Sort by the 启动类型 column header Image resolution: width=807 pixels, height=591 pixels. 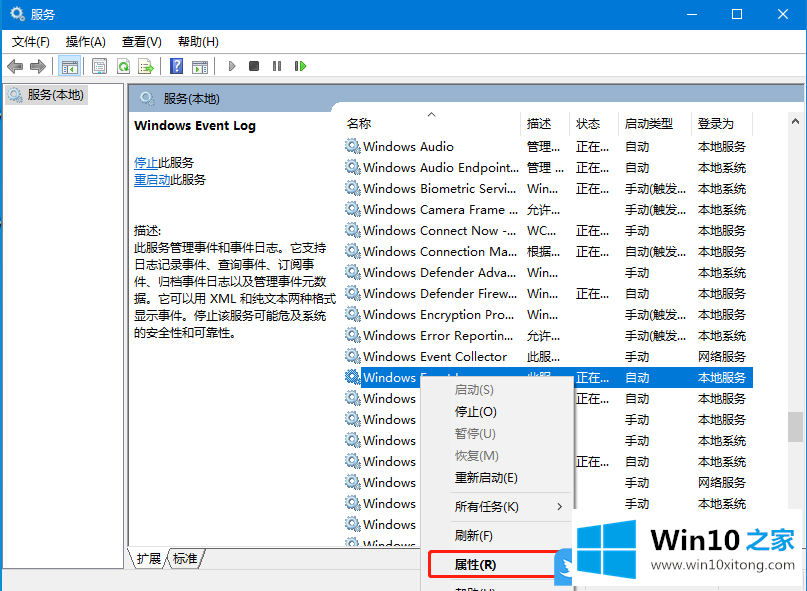(x=655, y=124)
